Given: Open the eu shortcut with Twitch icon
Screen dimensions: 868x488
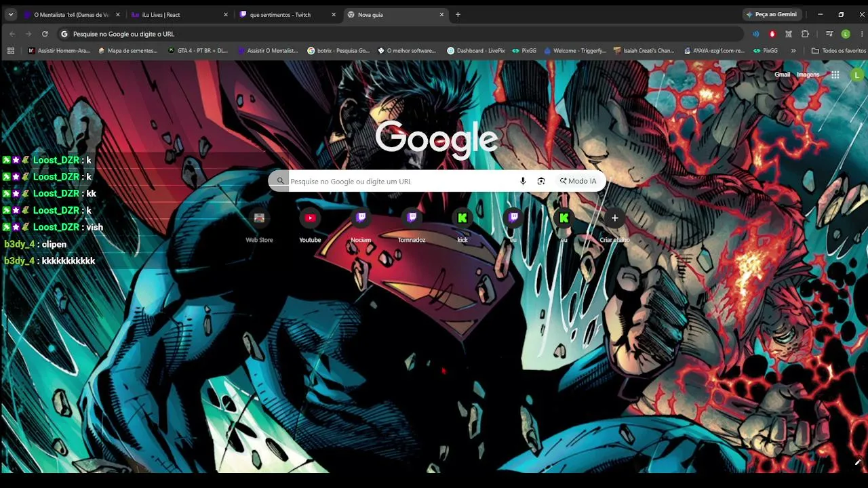Looking at the screenshot, I should (x=513, y=225).
